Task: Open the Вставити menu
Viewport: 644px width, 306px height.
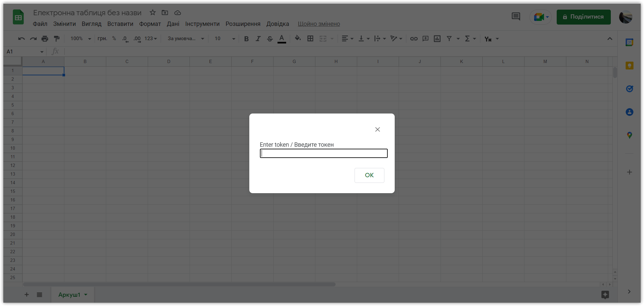Action: tap(120, 24)
